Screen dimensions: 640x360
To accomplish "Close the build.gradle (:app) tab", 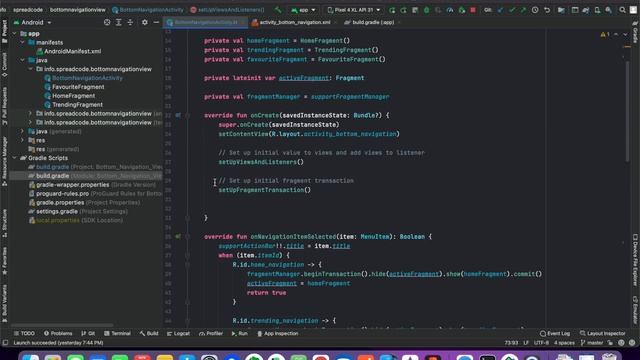I will (x=399, y=22).
